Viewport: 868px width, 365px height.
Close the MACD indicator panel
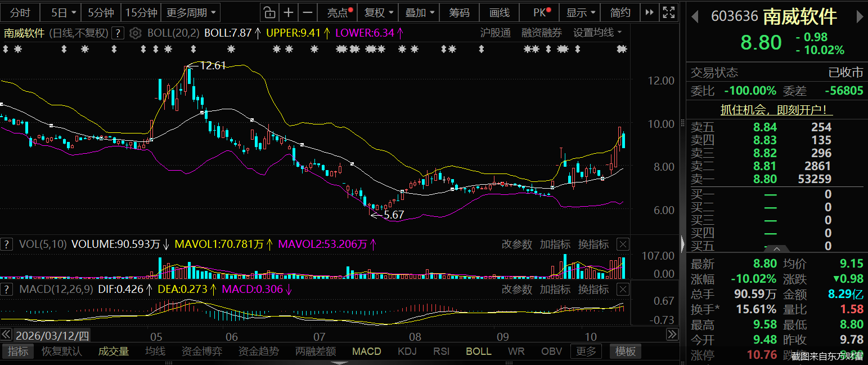623,290
